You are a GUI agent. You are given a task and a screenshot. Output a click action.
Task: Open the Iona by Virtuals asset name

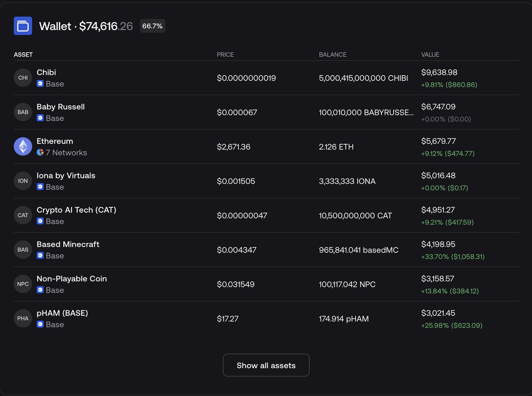66,175
